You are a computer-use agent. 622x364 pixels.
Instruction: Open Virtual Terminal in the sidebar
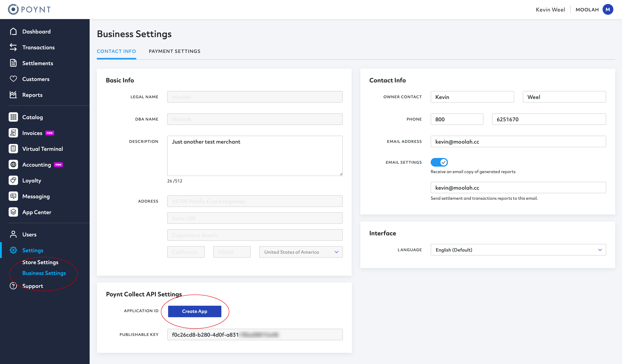(x=42, y=149)
